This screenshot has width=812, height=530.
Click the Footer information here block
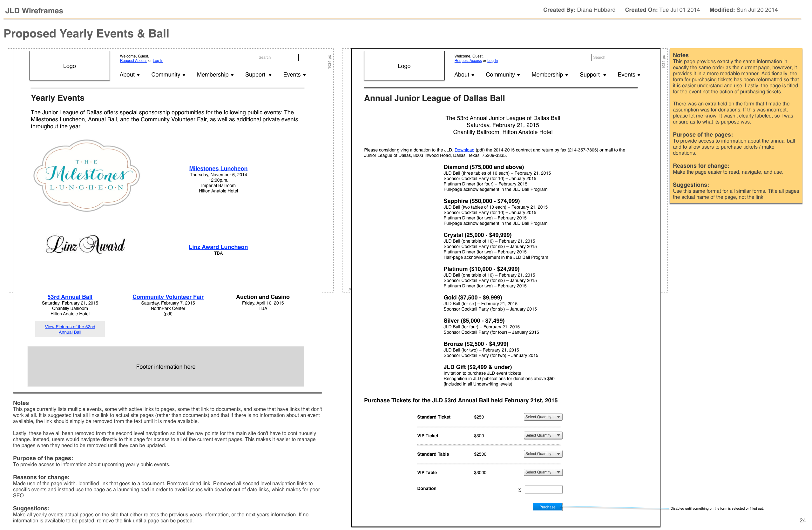click(166, 367)
